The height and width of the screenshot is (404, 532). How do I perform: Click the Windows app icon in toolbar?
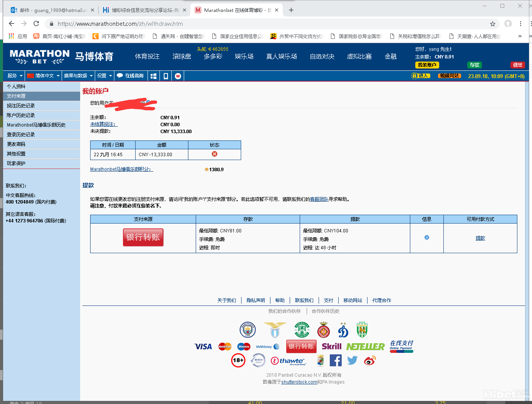click(x=153, y=76)
